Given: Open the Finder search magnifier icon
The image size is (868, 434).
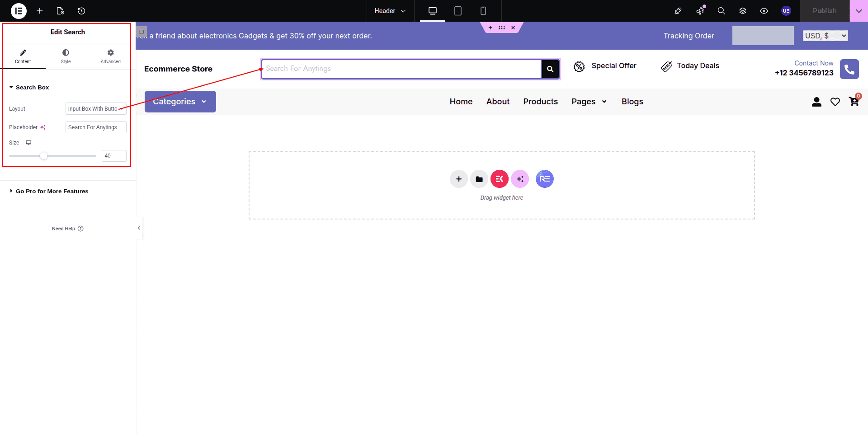Looking at the screenshot, I should coord(721,11).
